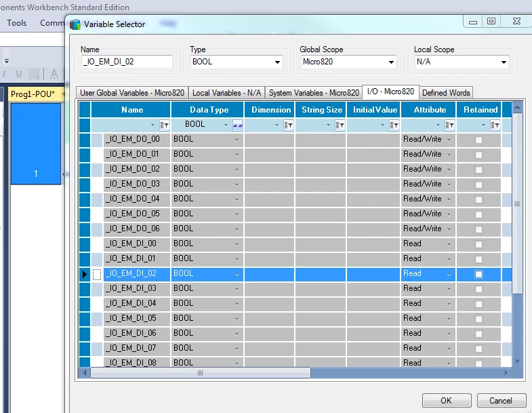Open the Initial Value column filter icon
Image resolution: width=532 pixels, height=413 pixels.
394,125
